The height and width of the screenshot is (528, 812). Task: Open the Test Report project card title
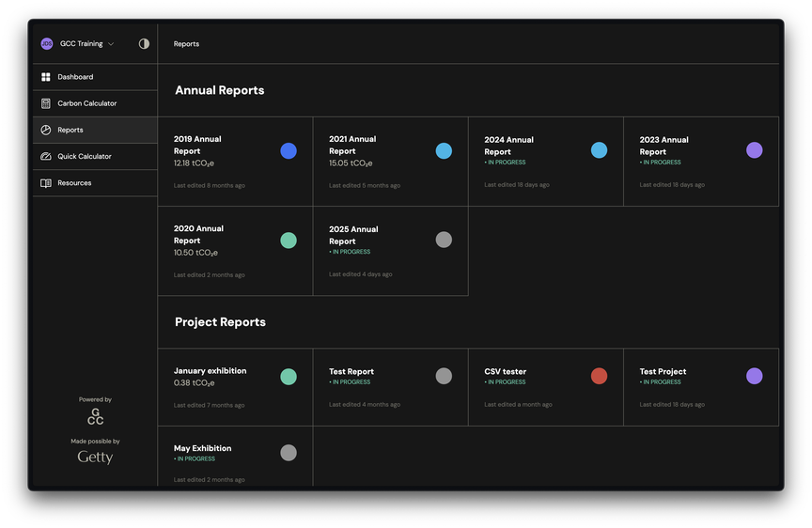click(x=351, y=371)
